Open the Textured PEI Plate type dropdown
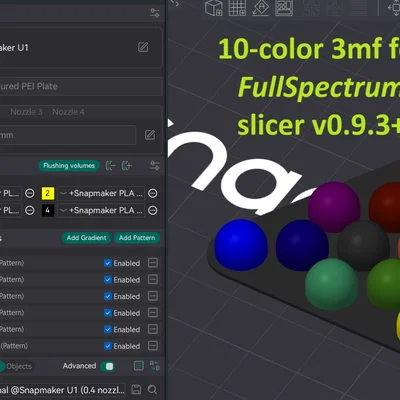 (81, 86)
